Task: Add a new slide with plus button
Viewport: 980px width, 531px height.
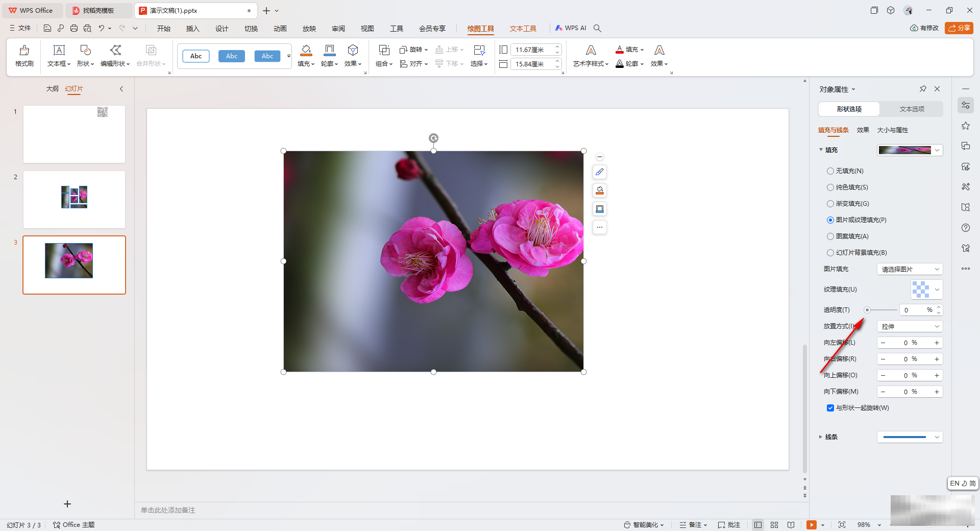Action: point(67,504)
